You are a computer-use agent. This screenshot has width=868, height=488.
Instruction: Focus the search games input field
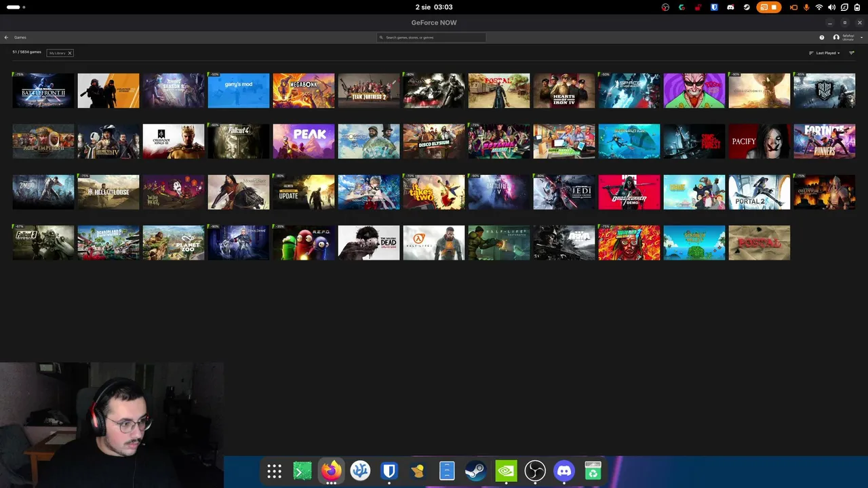tap(431, 37)
